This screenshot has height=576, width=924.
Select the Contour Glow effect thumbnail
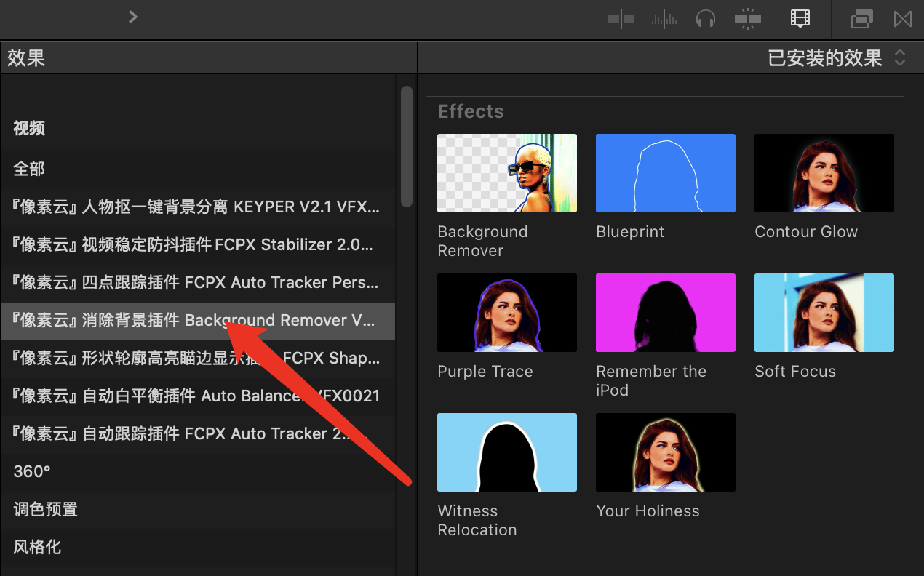[824, 173]
